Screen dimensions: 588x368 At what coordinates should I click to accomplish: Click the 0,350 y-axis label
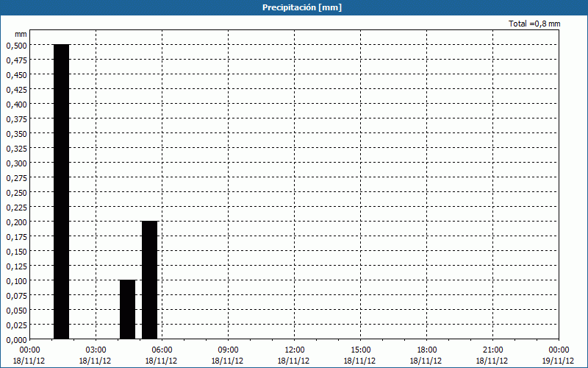coord(17,134)
